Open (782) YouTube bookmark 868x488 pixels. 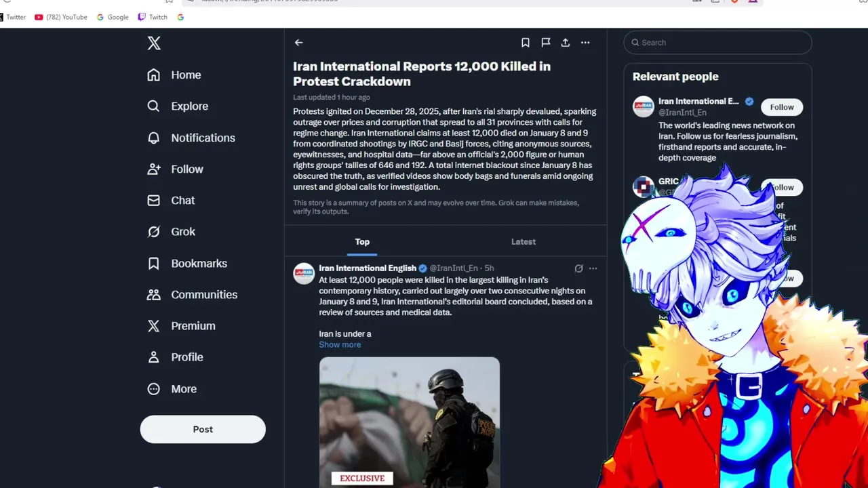(61, 17)
